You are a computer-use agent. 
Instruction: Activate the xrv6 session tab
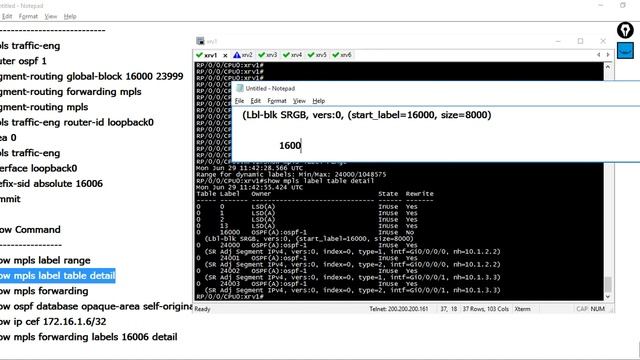pos(342,55)
